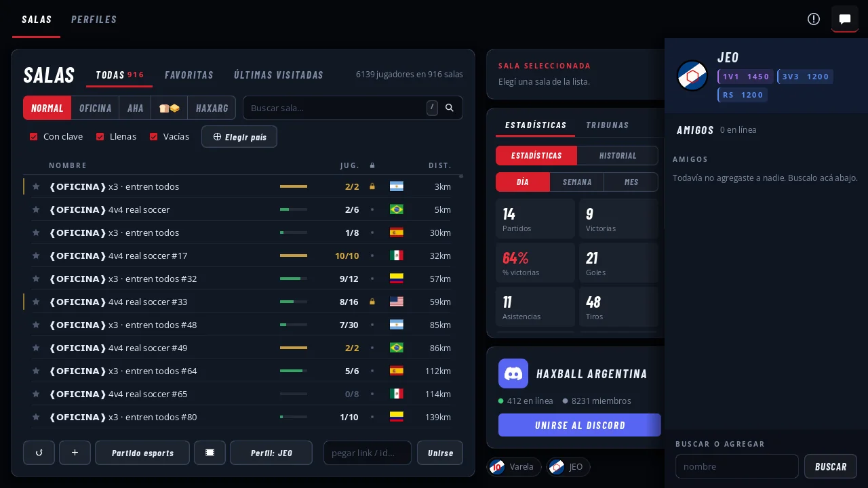This screenshot has height=488, width=868.
Task: Uncheck the 'Llenas' checkbox
Action: (x=100, y=137)
